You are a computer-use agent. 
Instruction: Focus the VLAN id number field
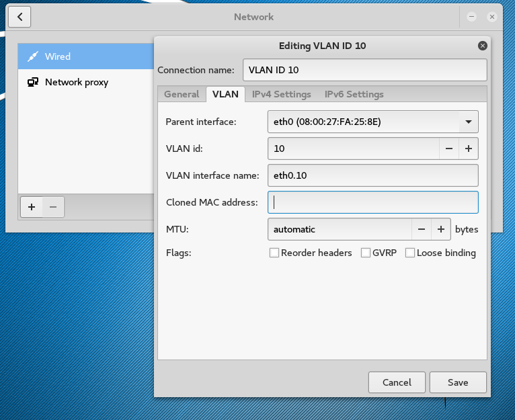354,149
